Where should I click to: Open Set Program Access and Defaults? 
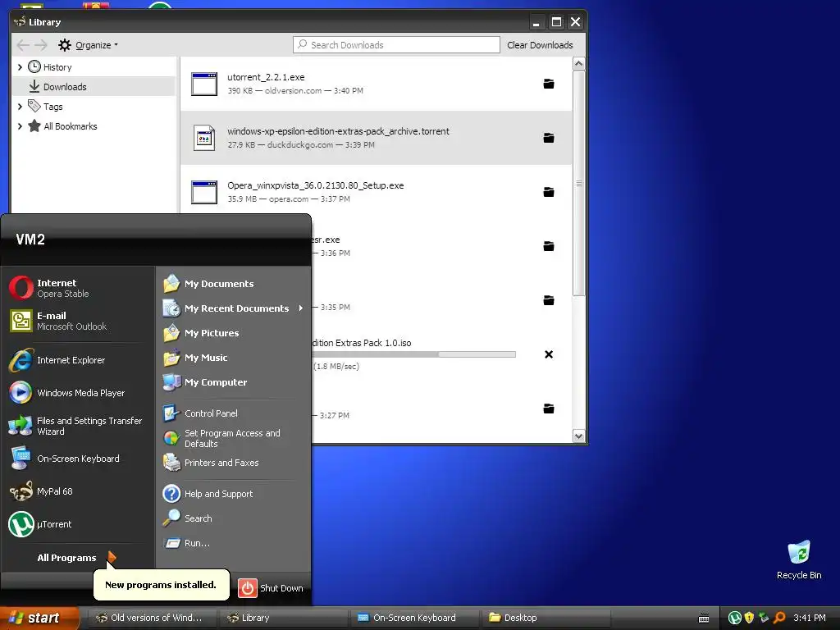[233, 438]
